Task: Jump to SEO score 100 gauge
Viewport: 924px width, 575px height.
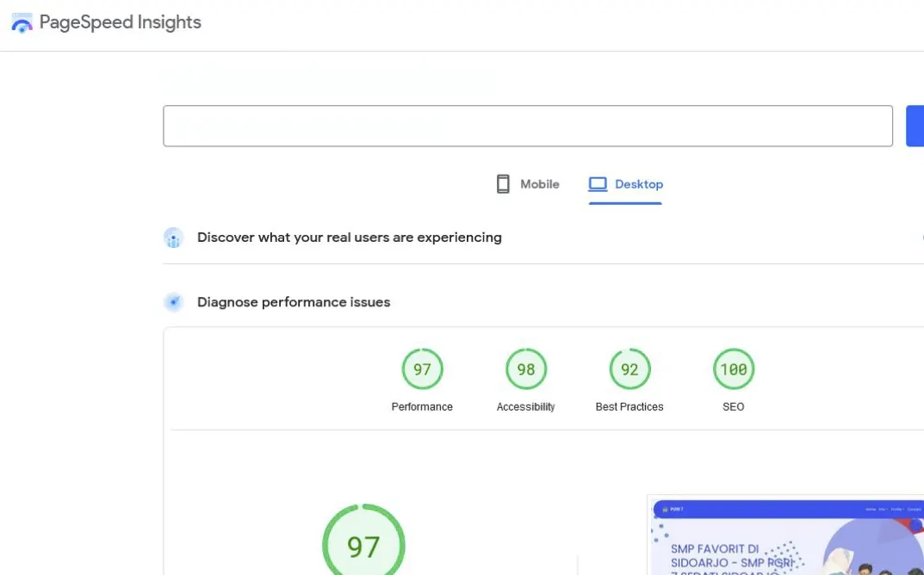Action: click(x=733, y=368)
